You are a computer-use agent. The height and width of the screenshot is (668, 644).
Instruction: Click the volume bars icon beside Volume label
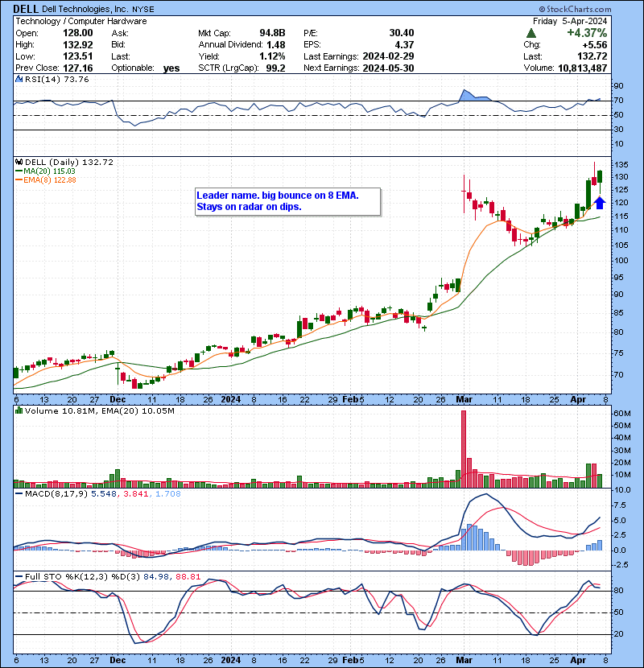pos(19,410)
